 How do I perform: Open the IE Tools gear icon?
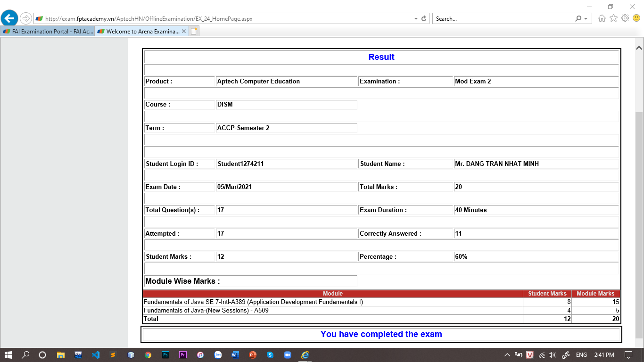(x=625, y=18)
